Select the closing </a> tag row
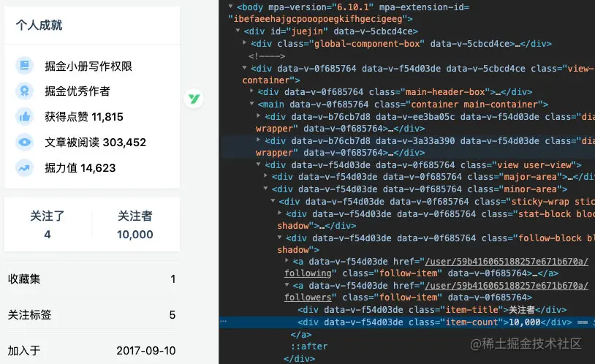 point(301,334)
